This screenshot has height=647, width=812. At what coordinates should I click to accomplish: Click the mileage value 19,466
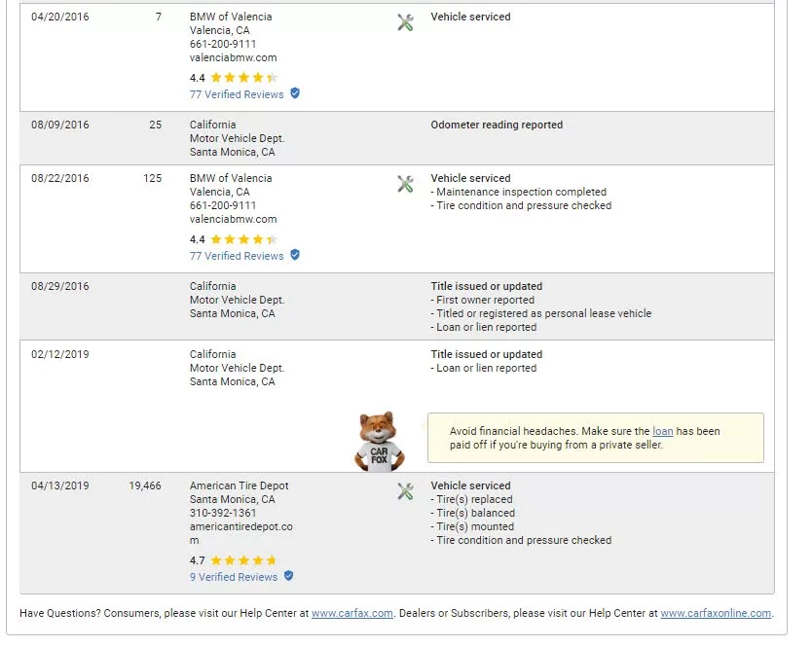[145, 485]
